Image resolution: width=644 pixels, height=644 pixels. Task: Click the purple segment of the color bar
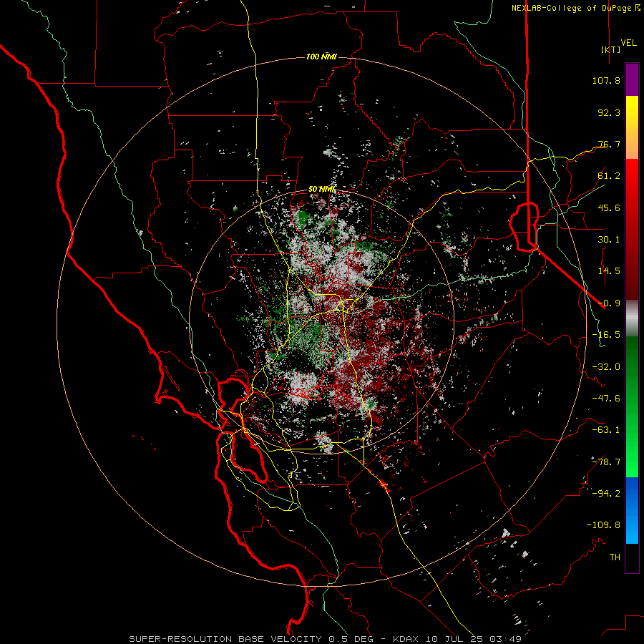click(632, 79)
